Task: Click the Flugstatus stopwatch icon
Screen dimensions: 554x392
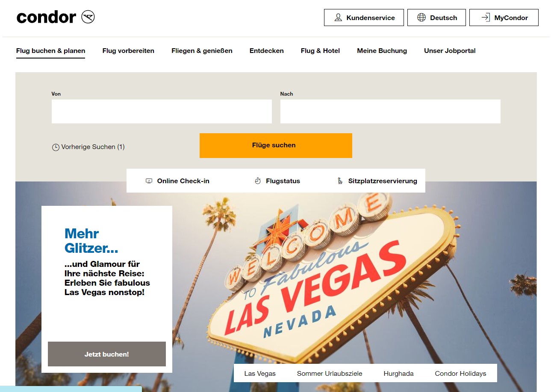Action: [258, 181]
